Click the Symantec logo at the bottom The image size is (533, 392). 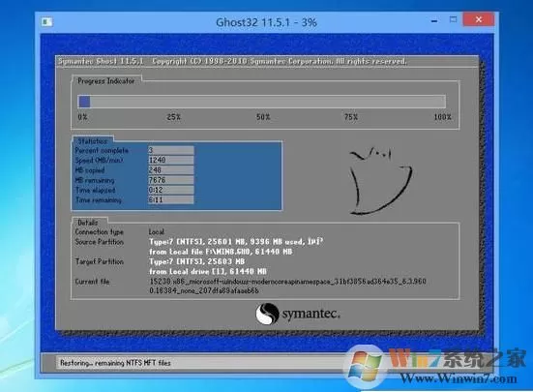[x=298, y=314]
